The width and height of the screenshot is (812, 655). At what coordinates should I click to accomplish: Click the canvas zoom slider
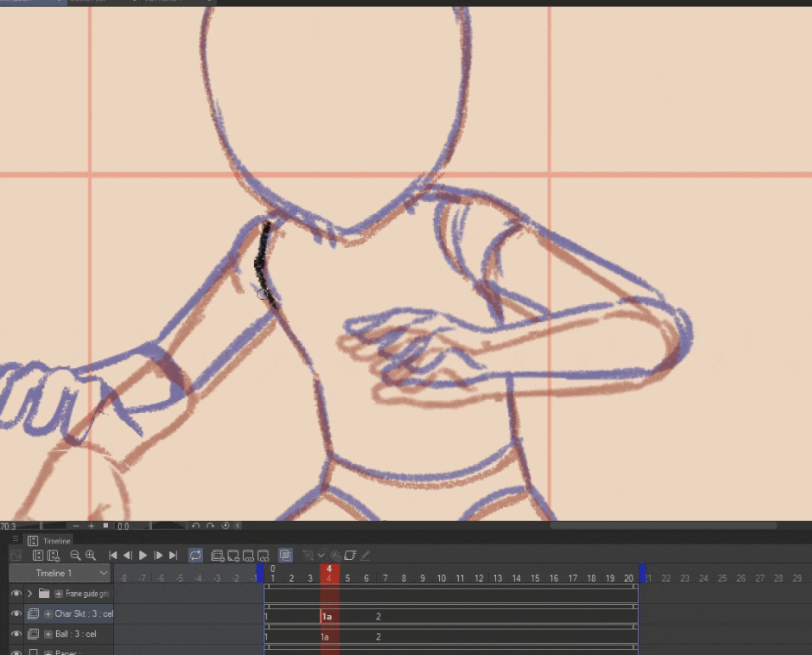pos(42,526)
